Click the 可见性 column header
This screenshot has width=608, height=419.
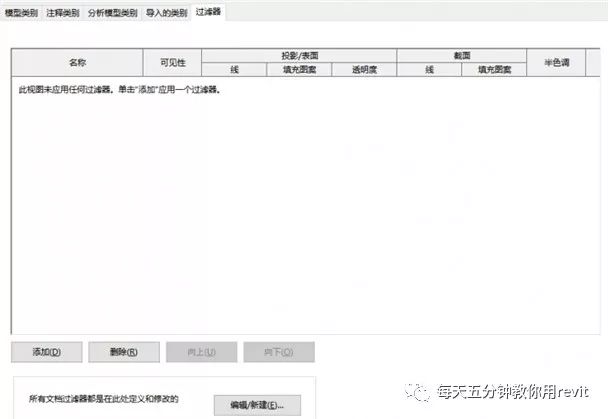[173, 62]
